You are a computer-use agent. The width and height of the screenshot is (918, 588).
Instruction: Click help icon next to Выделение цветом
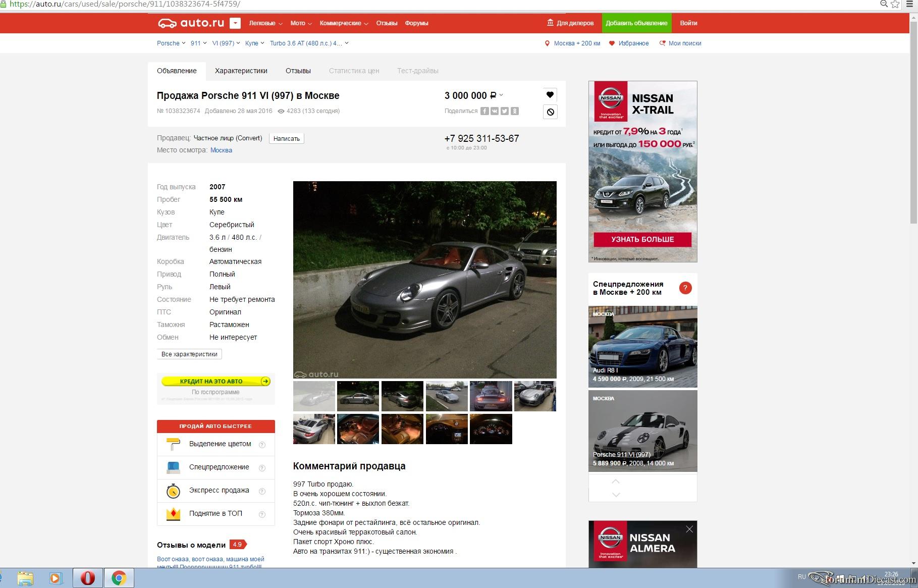(x=262, y=445)
